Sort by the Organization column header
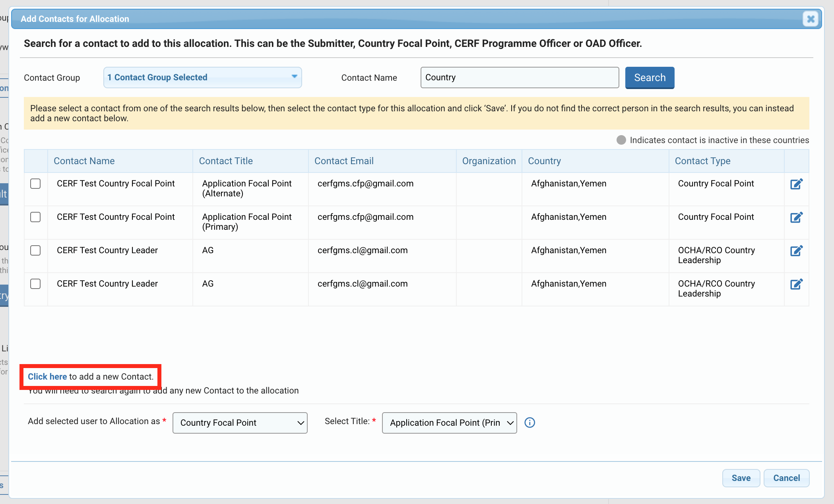The image size is (834, 504). 489,161
